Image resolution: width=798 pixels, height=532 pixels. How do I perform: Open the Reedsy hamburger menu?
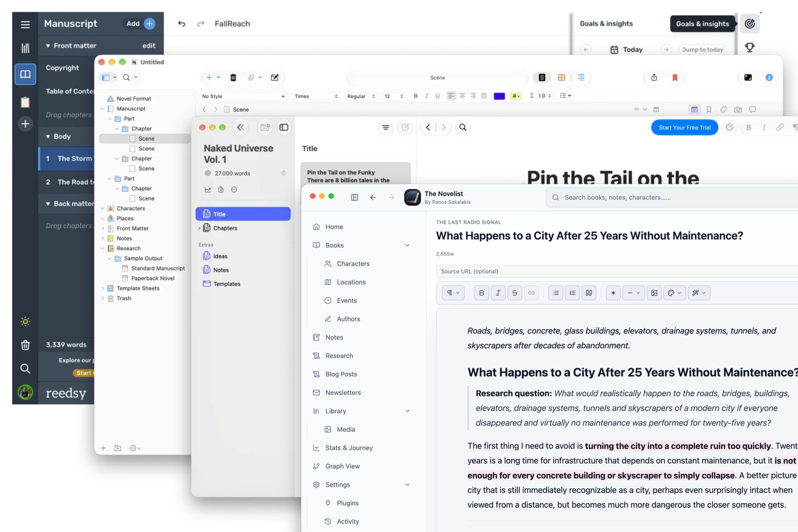[x=25, y=24]
